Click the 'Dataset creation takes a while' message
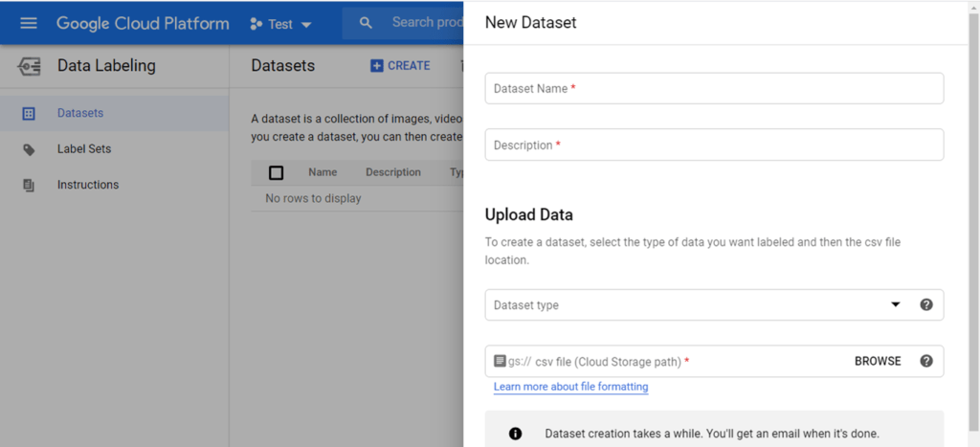980x447 pixels. (x=712, y=434)
